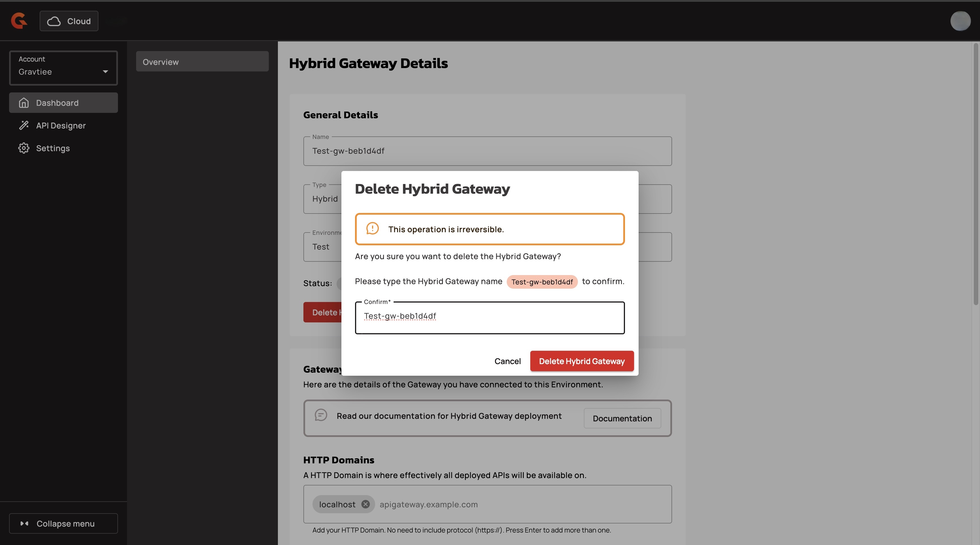Click the Gravitee logo icon
This screenshot has height=545, width=980.
coord(19,20)
